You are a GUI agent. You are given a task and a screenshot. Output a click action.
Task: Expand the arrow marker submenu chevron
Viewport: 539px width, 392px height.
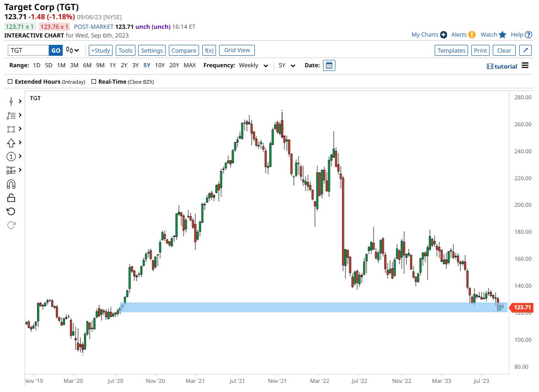coord(20,142)
